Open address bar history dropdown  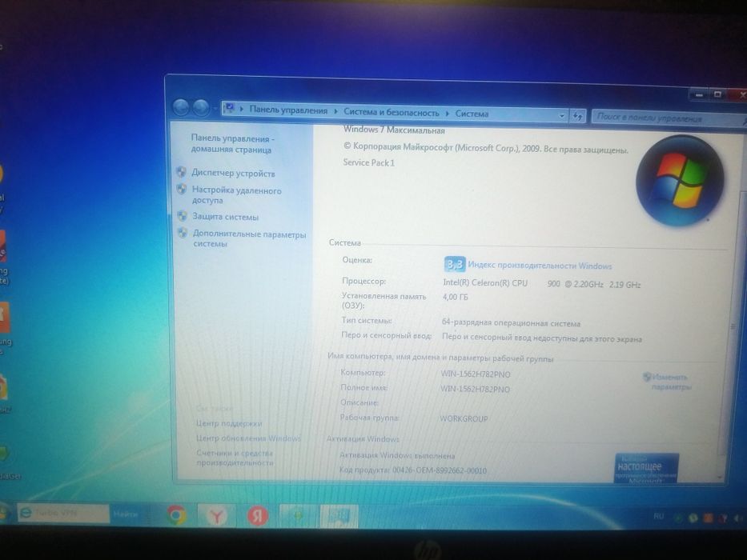pos(562,115)
